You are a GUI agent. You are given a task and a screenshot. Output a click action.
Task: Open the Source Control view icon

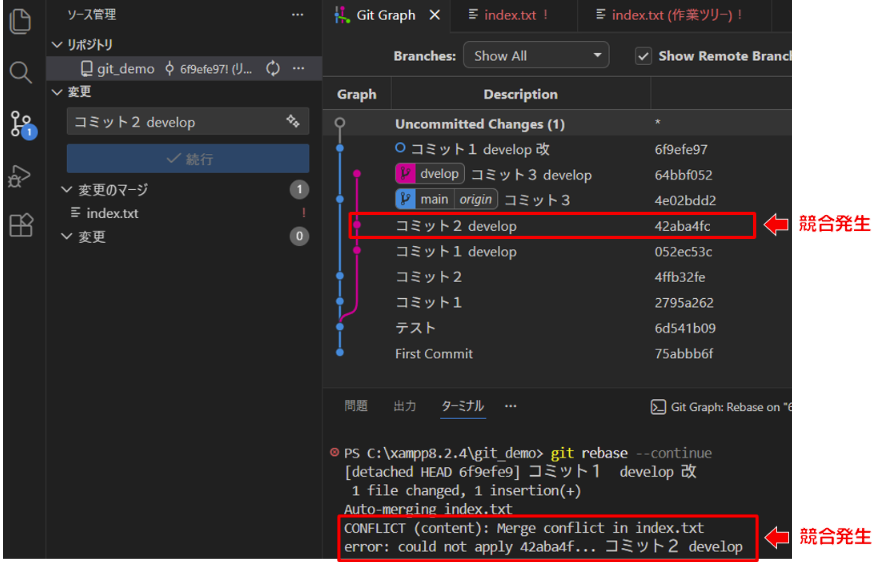(x=20, y=124)
